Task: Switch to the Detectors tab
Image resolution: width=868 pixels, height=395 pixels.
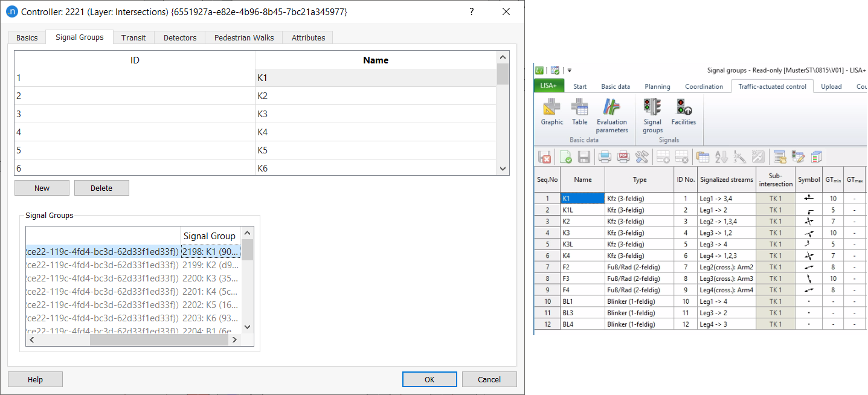Action: click(180, 37)
